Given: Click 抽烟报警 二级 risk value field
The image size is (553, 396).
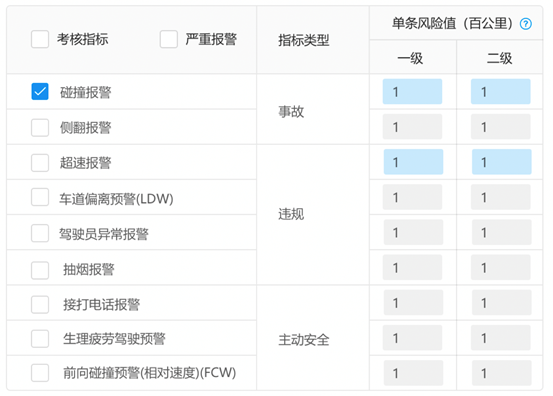Looking at the screenshot, I should (x=500, y=267).
